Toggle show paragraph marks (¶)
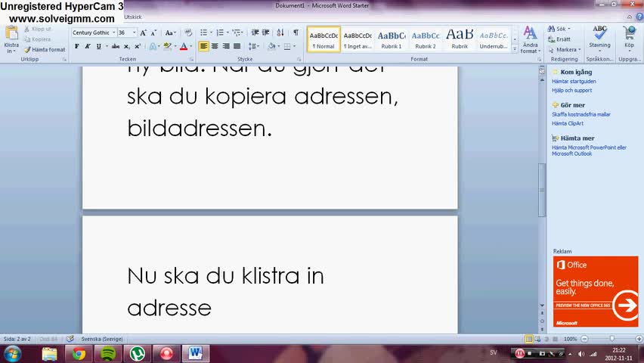This screenshot has height=363, width=644. tap(296, 33)
